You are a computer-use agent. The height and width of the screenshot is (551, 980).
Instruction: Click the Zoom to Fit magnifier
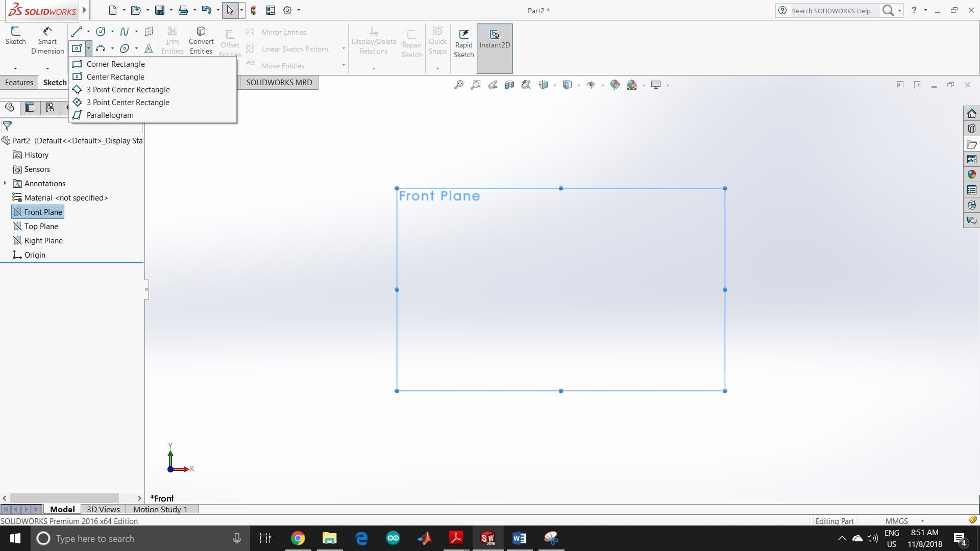[458, 85]
